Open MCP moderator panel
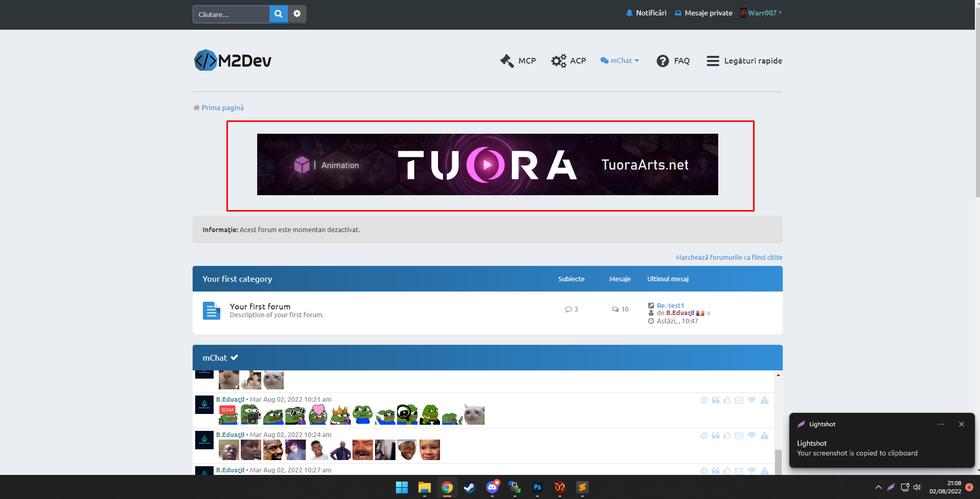 pos(518,60)
